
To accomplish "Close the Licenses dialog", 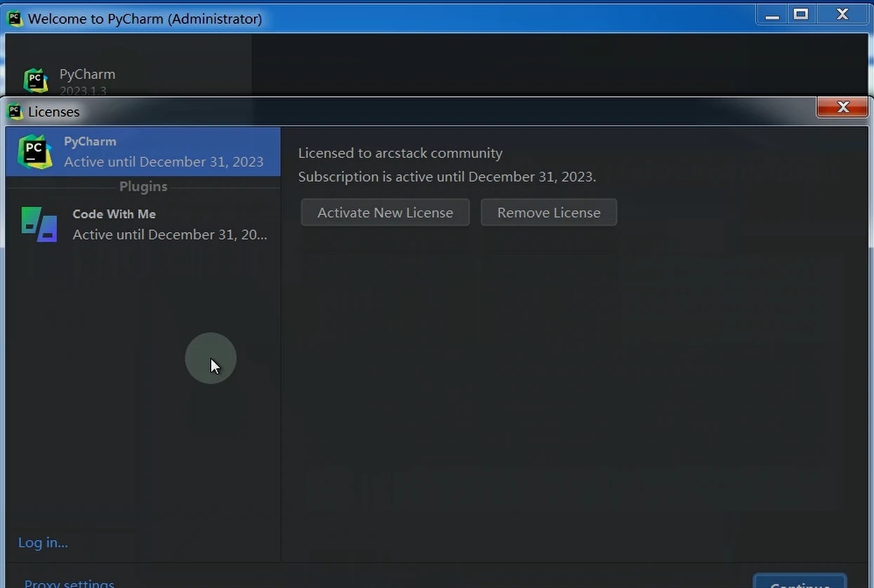I will pyautogui.click(x=842, y=107).
